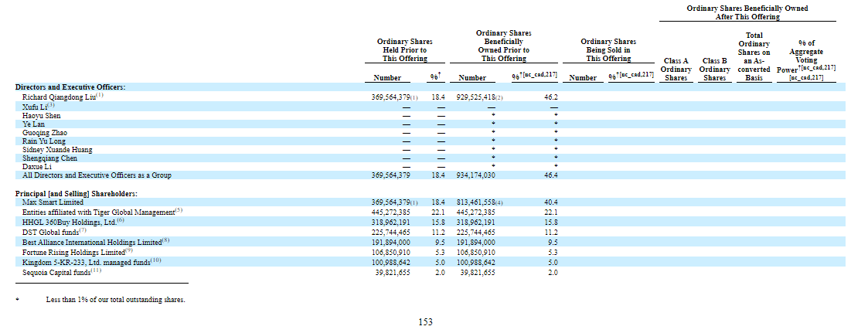Click the 'Class A Ordinary Shares' column header
Image resolution: width=868 pixels, height=333 pixels.
(x=676, y=69)
